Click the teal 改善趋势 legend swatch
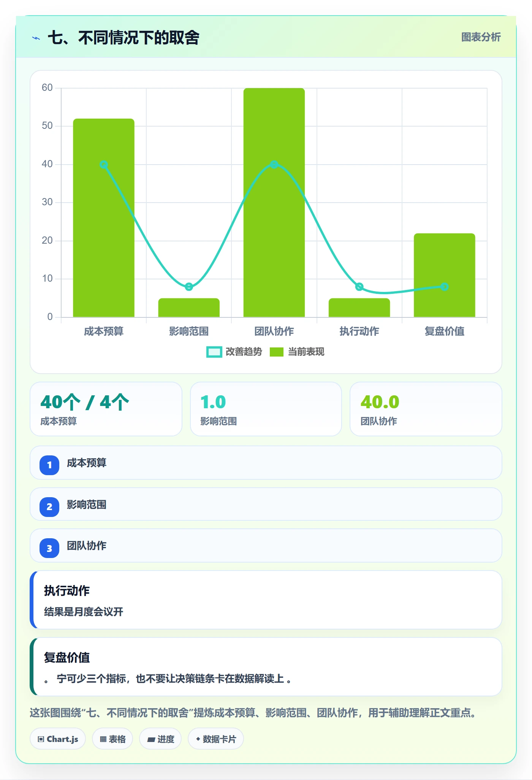Image resolution: width=532 pixels, height=780 pixels. 214,352
